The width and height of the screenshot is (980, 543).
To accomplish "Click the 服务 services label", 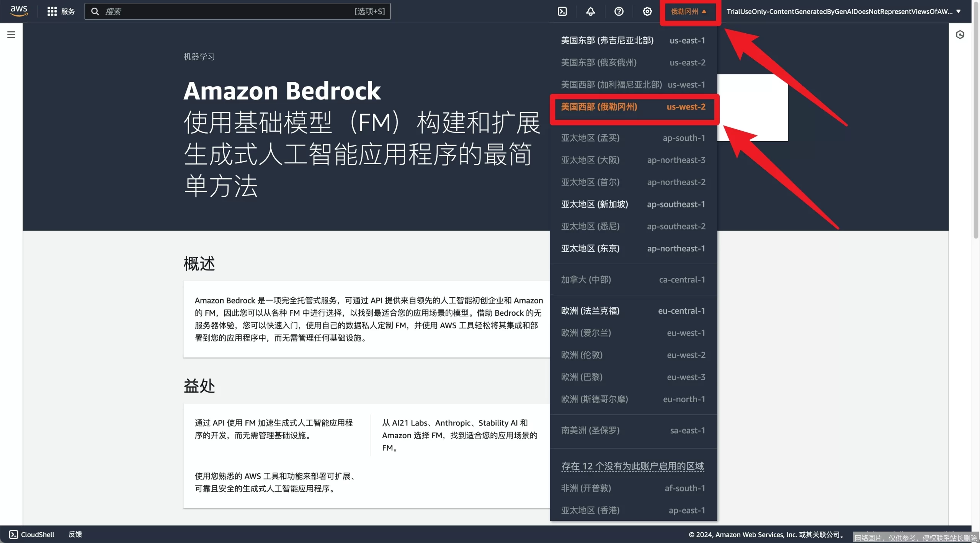I will pos(68,11).
